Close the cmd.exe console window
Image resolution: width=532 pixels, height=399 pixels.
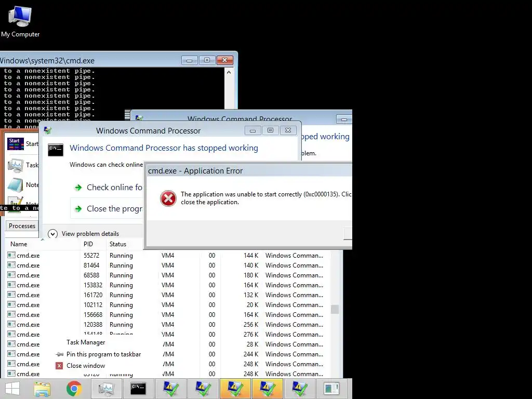pos(224,60)
